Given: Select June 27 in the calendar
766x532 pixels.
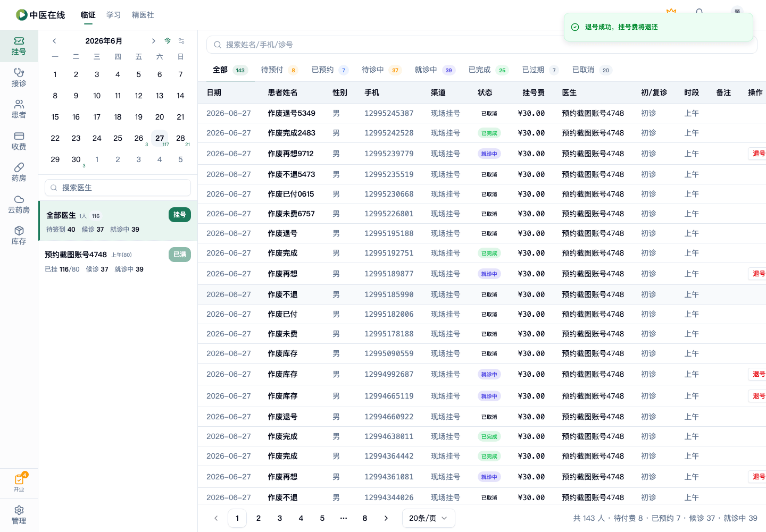Looking at the screenshot, I should [x=160, y=138].
